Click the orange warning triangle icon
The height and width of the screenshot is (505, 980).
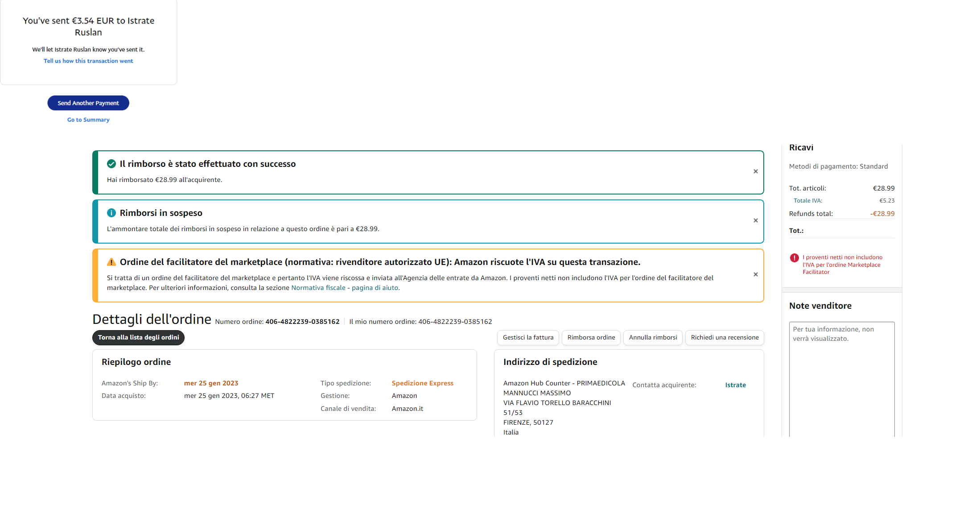(x=111, y=262)
